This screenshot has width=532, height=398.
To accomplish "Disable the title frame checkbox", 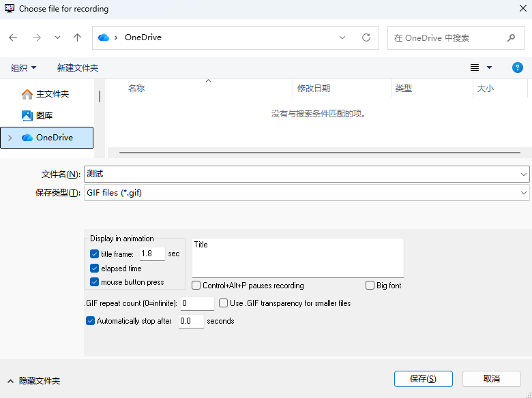I will 95,254.
